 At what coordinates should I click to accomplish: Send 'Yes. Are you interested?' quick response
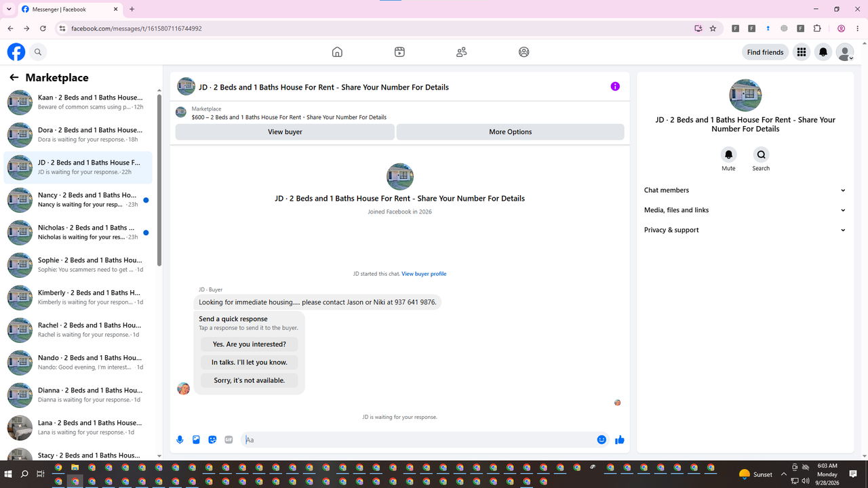pos(249,344)
